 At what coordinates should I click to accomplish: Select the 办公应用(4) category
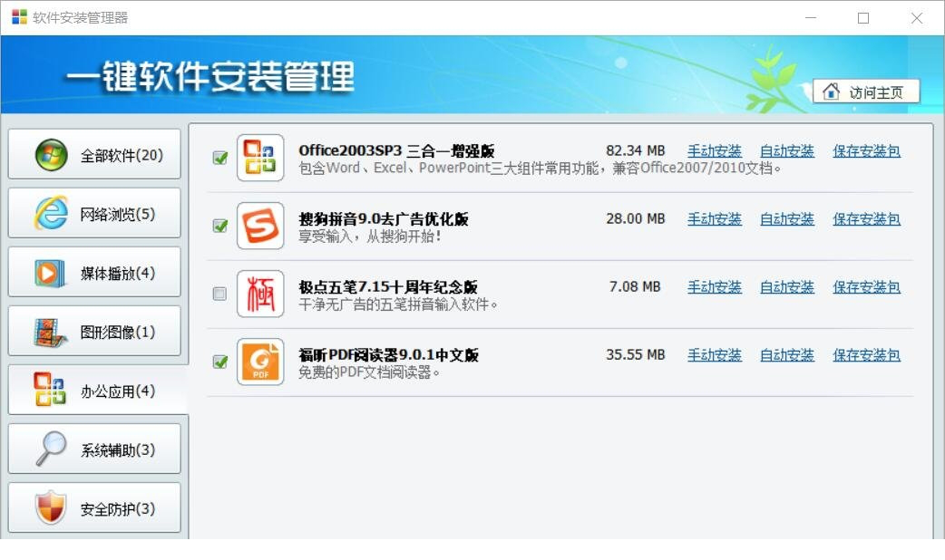tap(98, 391)
